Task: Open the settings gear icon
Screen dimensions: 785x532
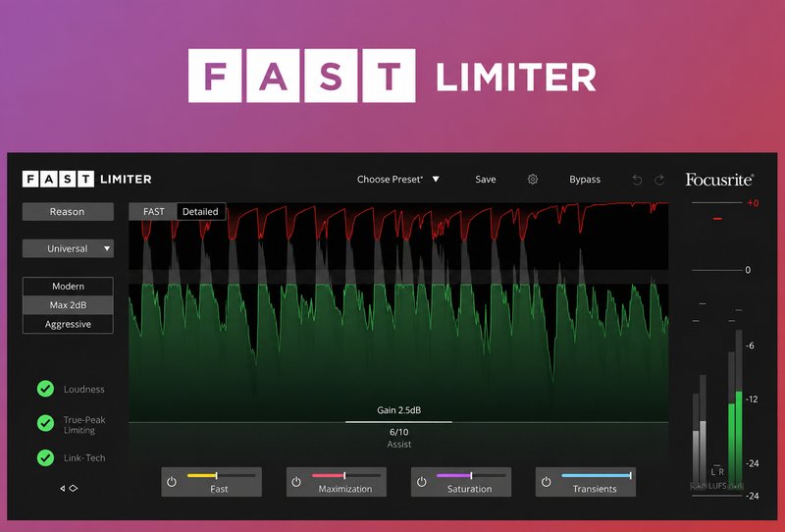Action: (x=533, y=180)
